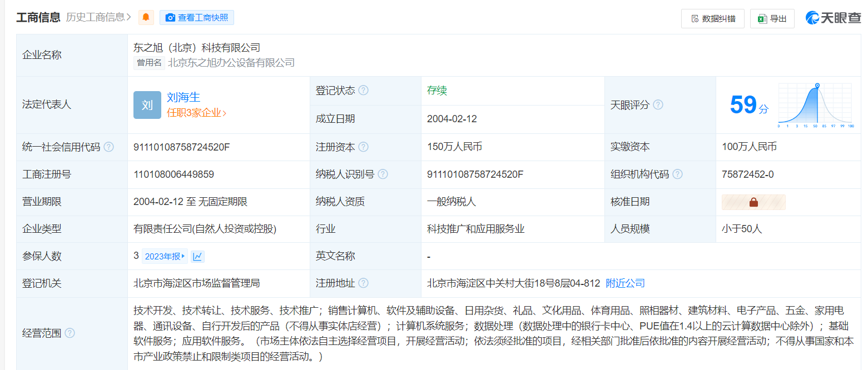
Task: Click the lock icon in the 核准日期 cell
Action: [x=753, y=202]
